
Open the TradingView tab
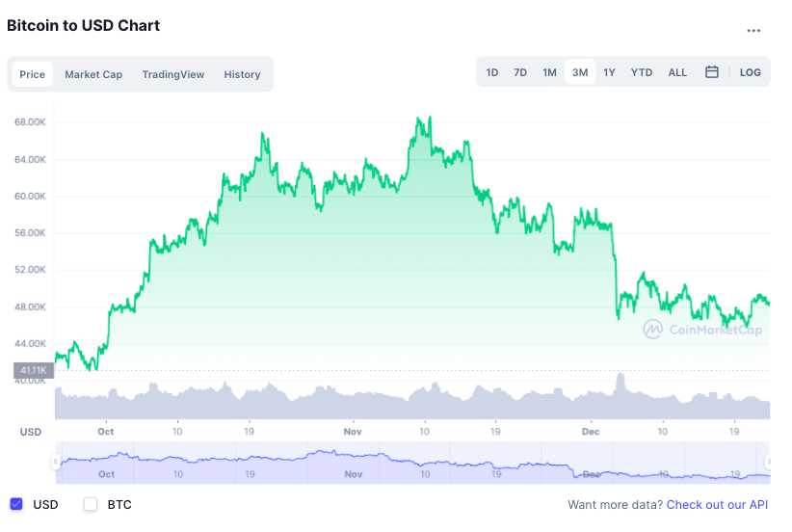pyautogui.click(x=173, y=74)
